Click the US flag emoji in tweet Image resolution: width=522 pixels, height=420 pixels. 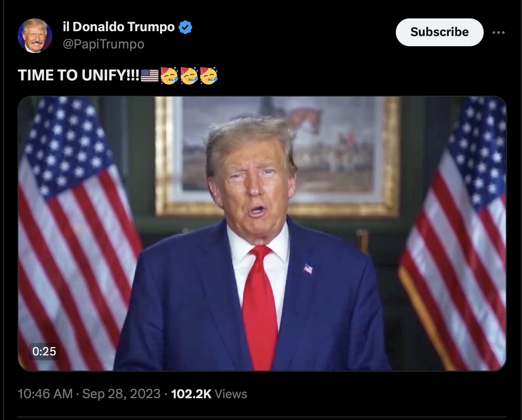(149, 76)
